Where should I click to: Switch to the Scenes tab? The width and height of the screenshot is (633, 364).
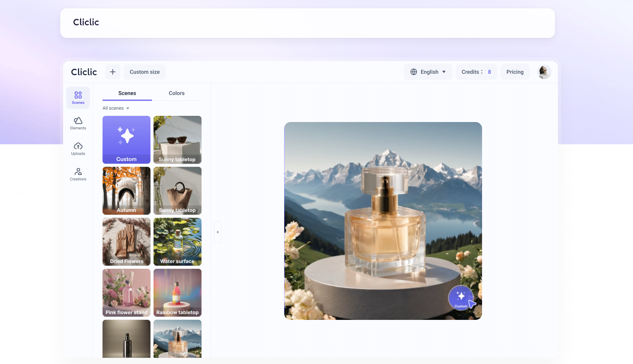(127, 94)
